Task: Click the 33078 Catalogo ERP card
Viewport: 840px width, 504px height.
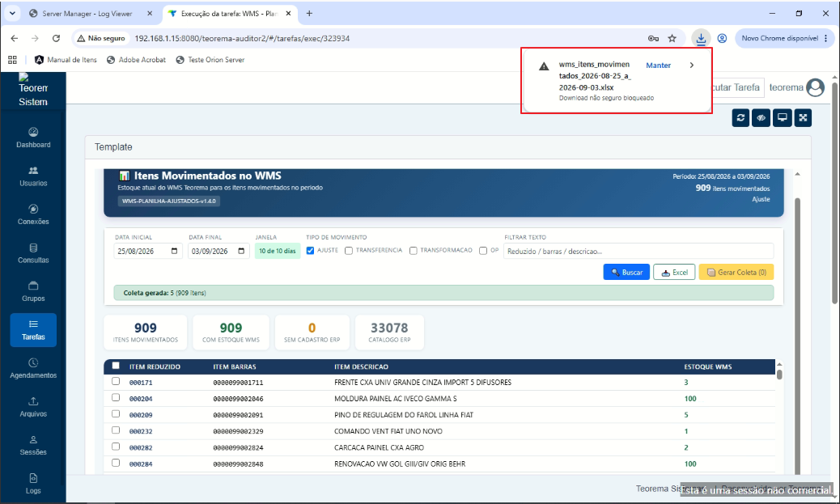Action: click(x=389, y=332)
